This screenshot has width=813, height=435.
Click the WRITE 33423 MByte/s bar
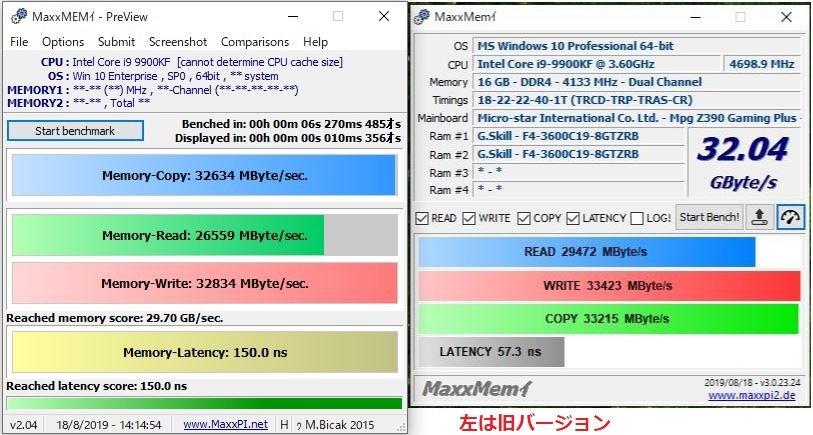609,286
